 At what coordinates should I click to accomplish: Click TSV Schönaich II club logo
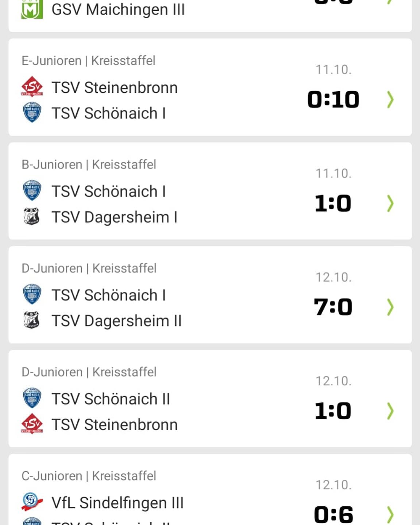click(x=32, y=398)
